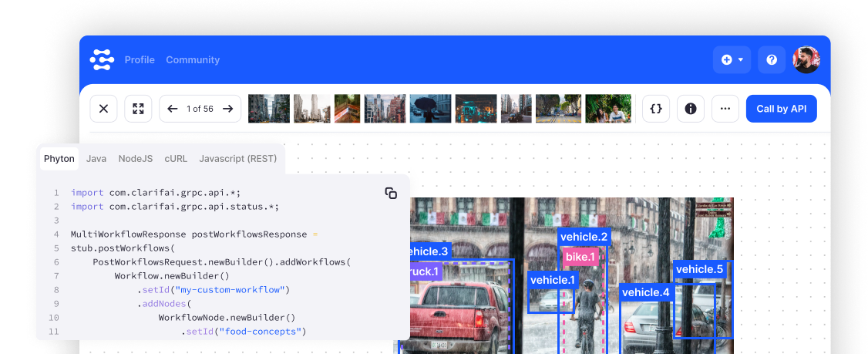Switch to the Java code tab
This screenshot has height=354, width=868.
click(96, 158)
